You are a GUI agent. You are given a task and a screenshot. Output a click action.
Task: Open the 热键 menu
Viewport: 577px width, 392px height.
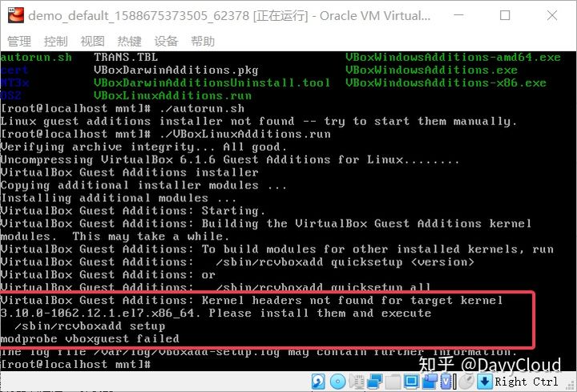[x=129, y=41]
